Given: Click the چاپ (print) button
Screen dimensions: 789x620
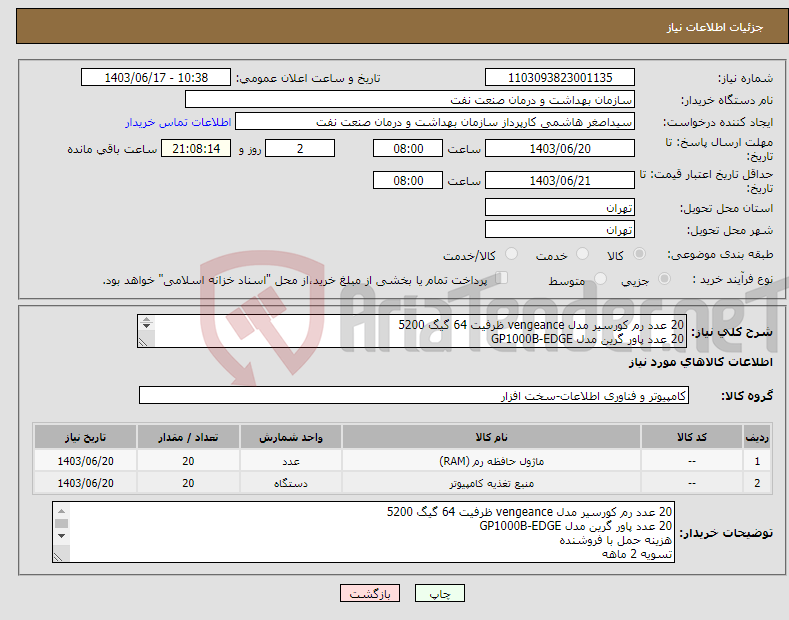Looking at the screenshot, I should (x=439, y=593).
